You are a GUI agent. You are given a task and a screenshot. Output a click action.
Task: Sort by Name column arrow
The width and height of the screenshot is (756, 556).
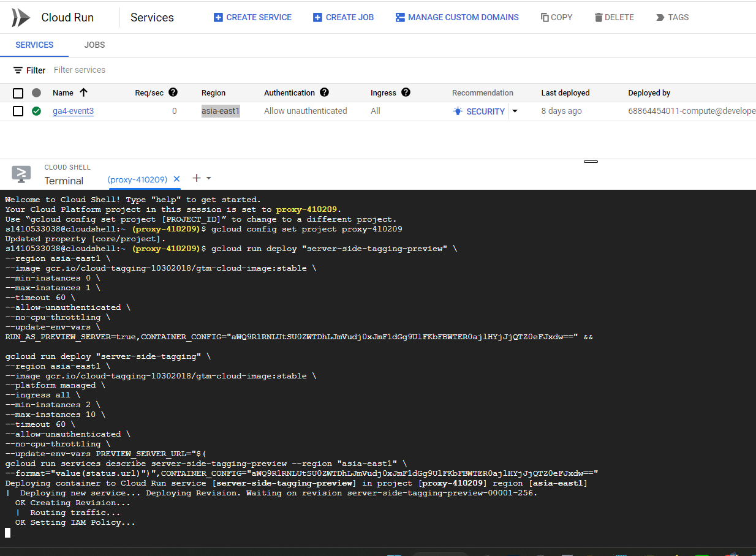click(84, 92)
